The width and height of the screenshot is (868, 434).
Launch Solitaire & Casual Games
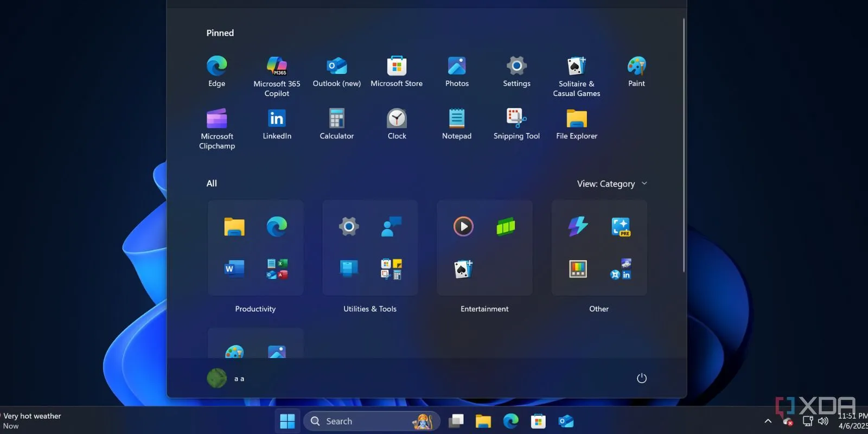[x=577, y=76]
